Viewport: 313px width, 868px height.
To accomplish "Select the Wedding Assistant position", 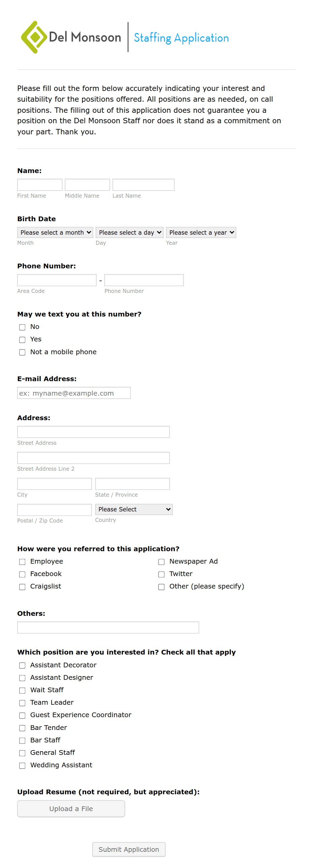I will [22, 765].
